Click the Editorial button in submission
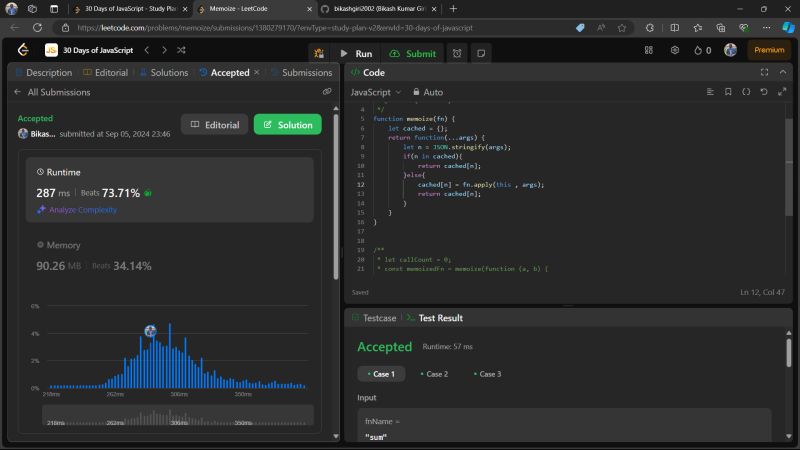Viewport: 800px width, 450px height. (x=214, y=124)
